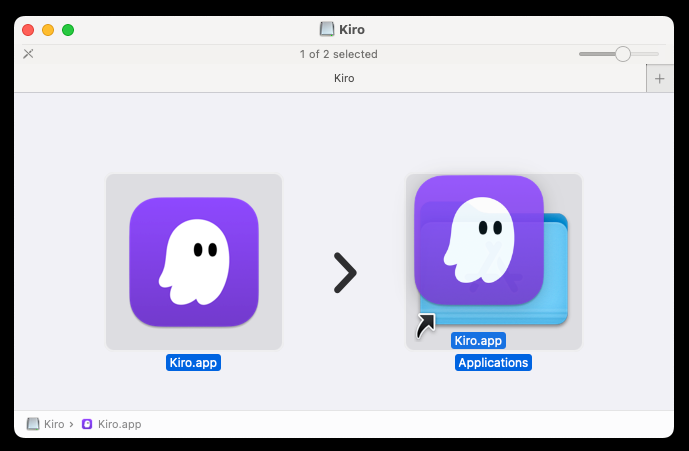Viewport: 689px width, 451px height.
Task: Click the Kiro disk icon in title bar
Action: (326, 29)
